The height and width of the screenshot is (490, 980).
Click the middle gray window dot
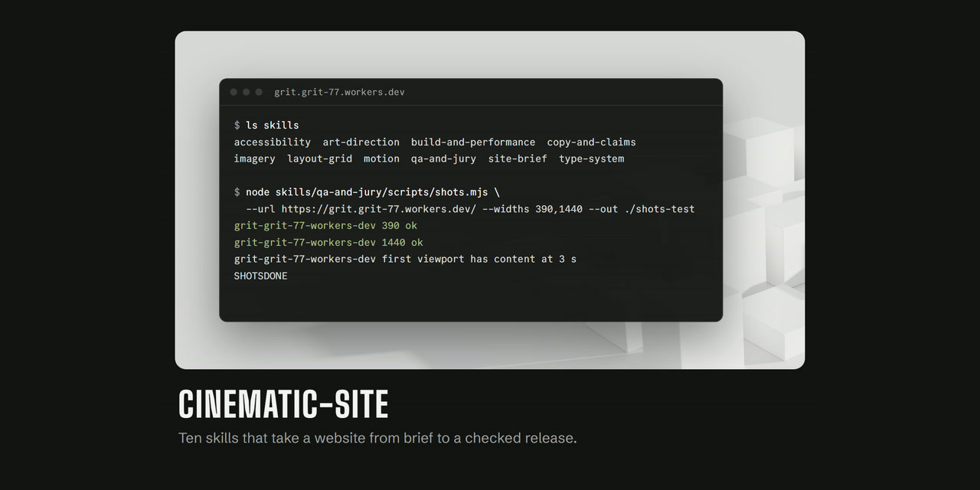246,92
